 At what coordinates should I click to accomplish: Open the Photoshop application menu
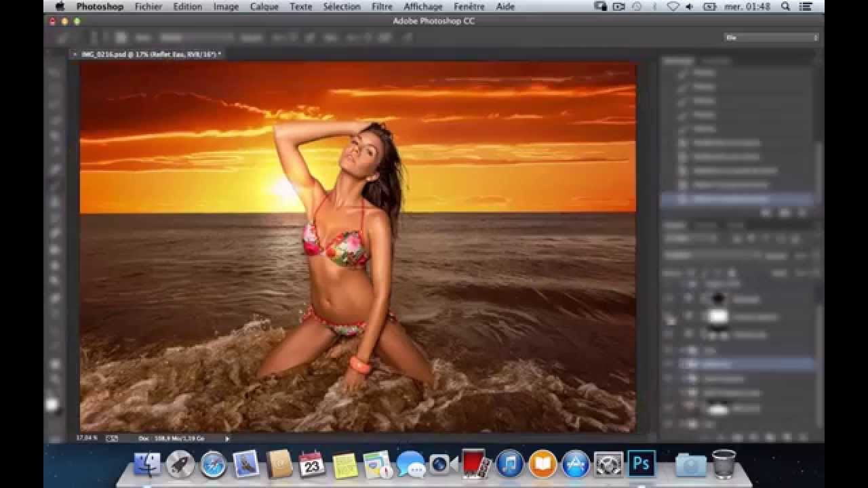click(x=100, y=7)
